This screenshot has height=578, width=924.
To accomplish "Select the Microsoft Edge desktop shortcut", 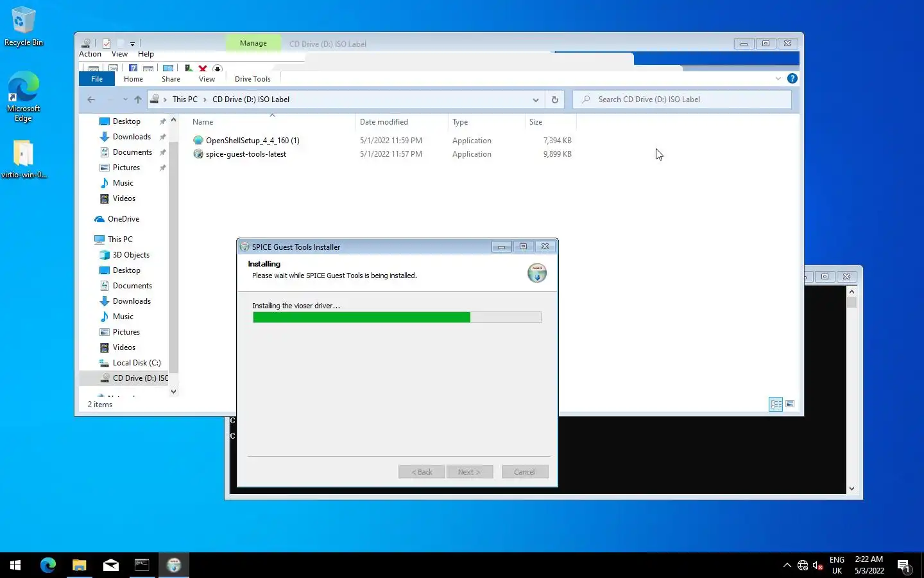I will tap(24, 96).
